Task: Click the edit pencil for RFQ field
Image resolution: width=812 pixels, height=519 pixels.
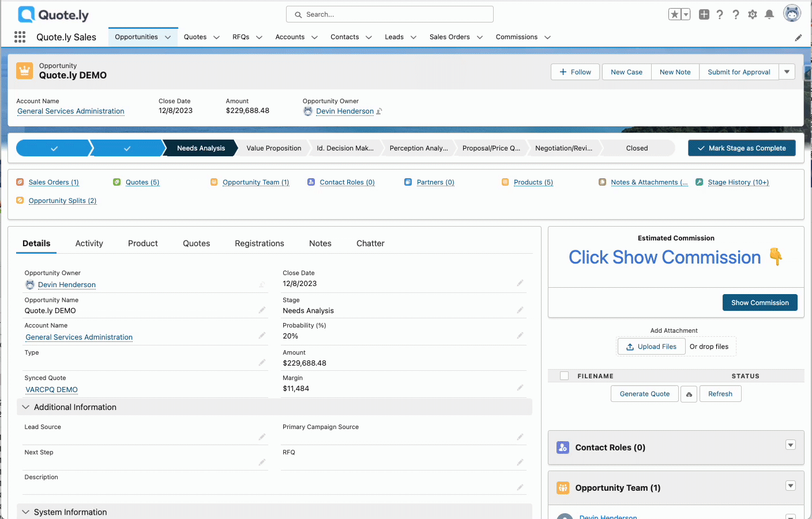Action: 520,462
